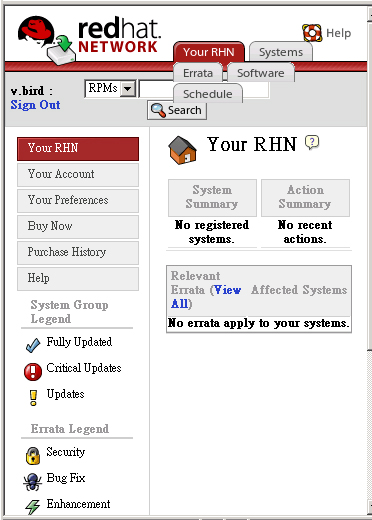
Task: Click the Bug Fix spider icon
Action: click(x=32, y=482)
